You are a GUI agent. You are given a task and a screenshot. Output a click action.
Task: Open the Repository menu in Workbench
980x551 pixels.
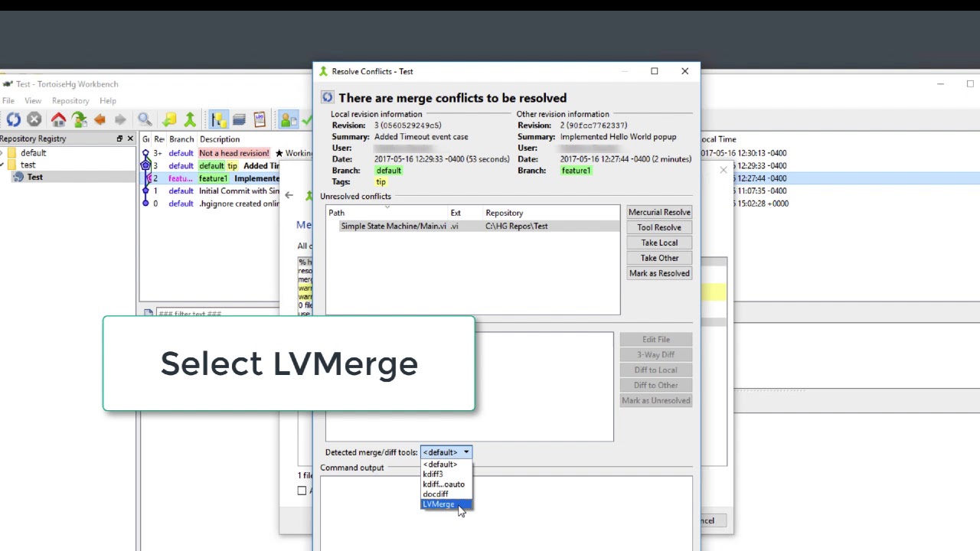70,101
